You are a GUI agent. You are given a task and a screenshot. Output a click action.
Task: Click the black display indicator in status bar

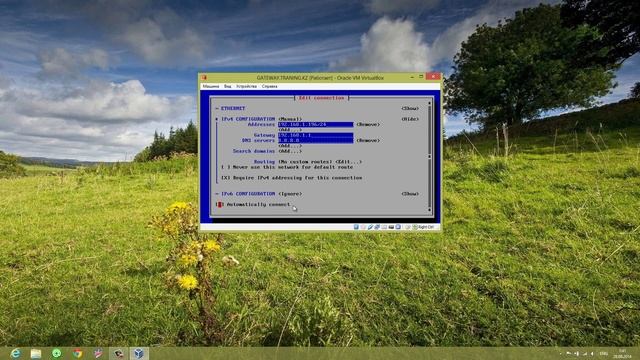(391, 227)
